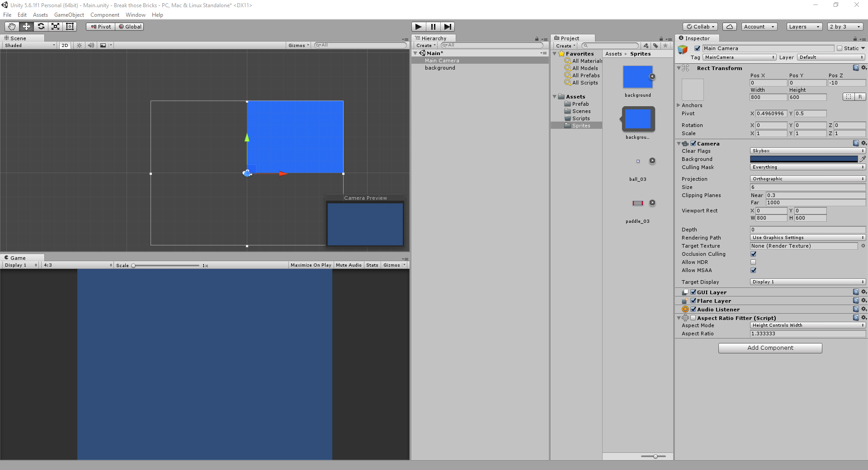Open the Component menu
Screen dimensions: 868x470
pyautogui.click(x=105, y=15)
